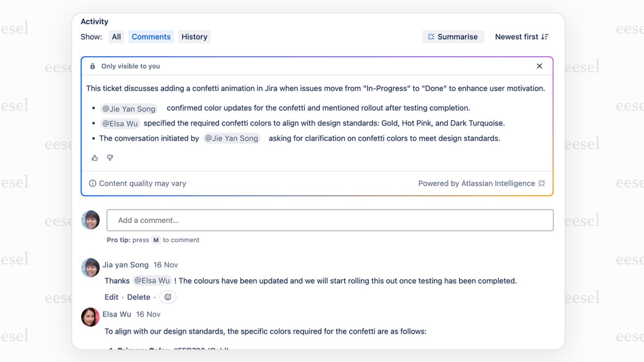This screenshot has height=362, width=644.
Task: Open the emoji reaction picker under Jia's comment
Action: [168, 297]
